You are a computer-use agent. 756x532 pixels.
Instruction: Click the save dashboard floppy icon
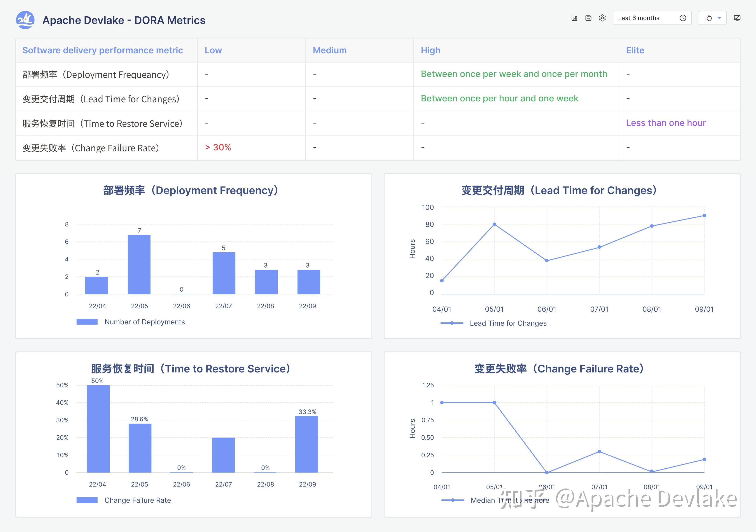(588, 18)
